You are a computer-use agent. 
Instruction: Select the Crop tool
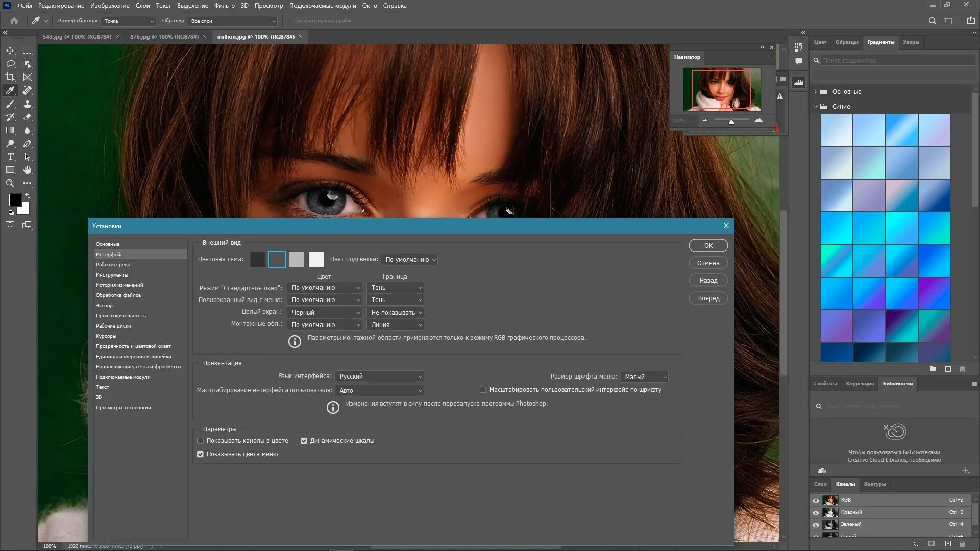pyautogui.click(x=10, y=77)
